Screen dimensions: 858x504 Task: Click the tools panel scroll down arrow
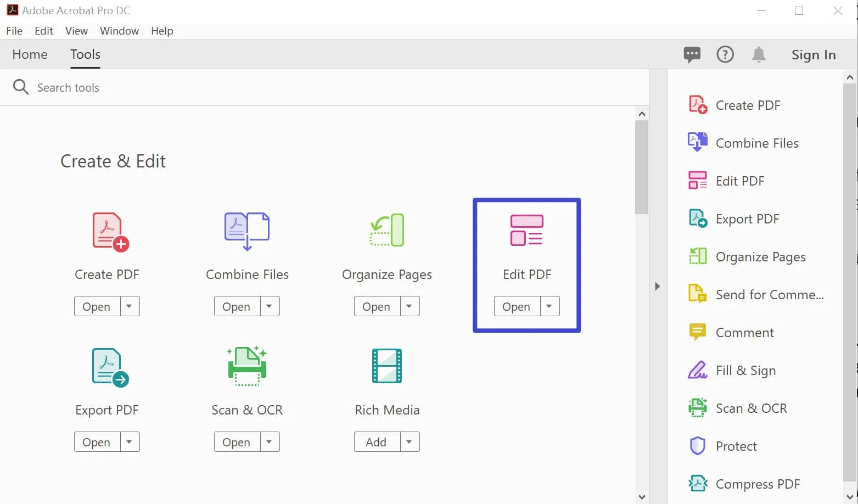[x=642, y=497]
